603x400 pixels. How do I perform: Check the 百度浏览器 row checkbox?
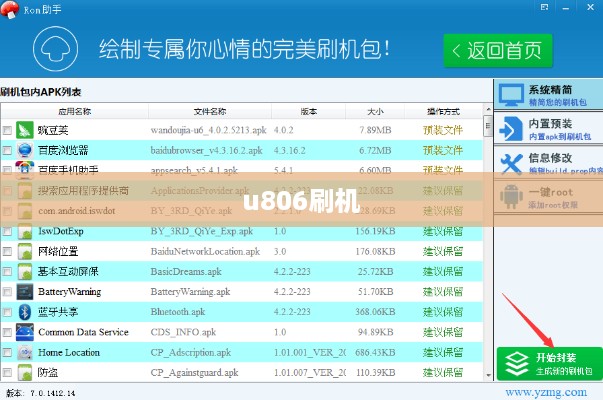[x=7, y=150]
